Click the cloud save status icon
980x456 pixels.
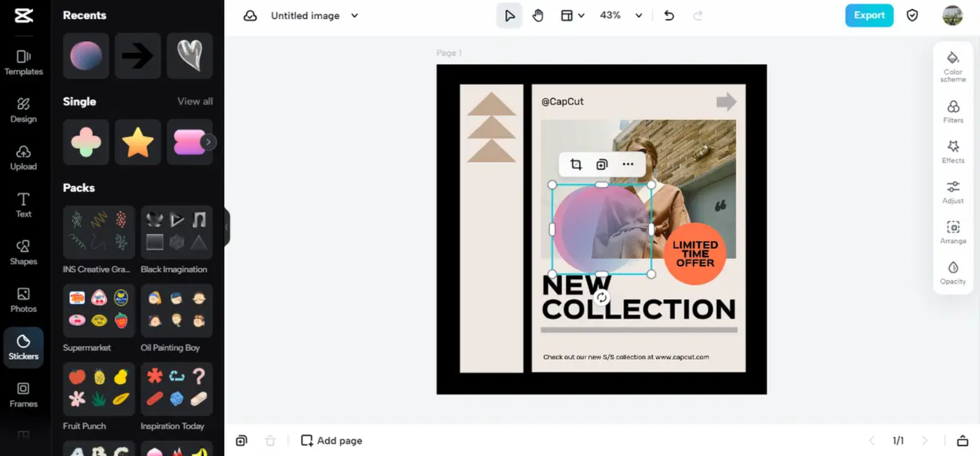pyautogui.click(x=250, y=15)
